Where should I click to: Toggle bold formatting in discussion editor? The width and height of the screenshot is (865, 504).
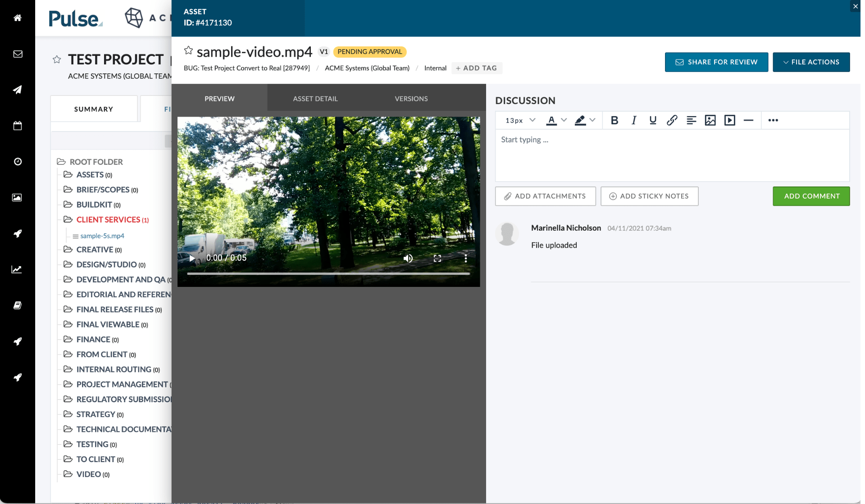pyautogui.click(x=614, y=120)
